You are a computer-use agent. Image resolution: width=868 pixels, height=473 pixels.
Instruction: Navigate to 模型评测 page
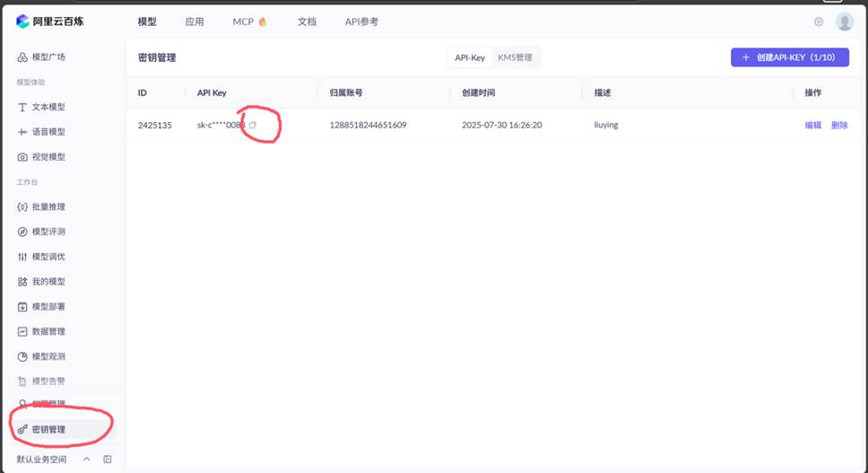[x=48, y=232]
